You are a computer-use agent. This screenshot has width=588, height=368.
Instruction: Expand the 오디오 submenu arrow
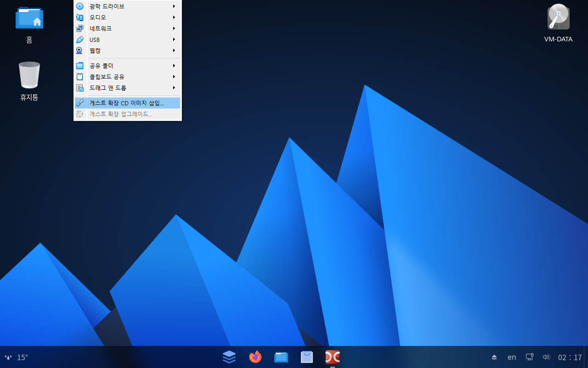174,17
